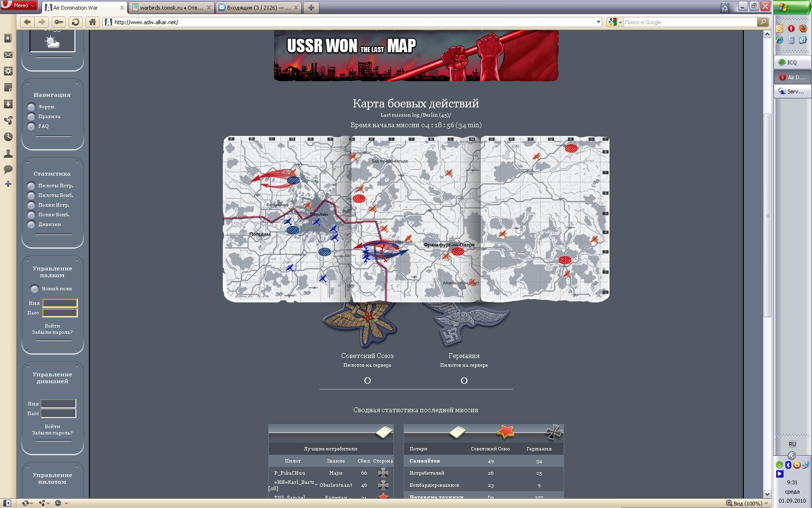The height and width of the screenshot is (508, 812).
Task: Open the Mail panel in the sidebar
Action: point(8,55)
